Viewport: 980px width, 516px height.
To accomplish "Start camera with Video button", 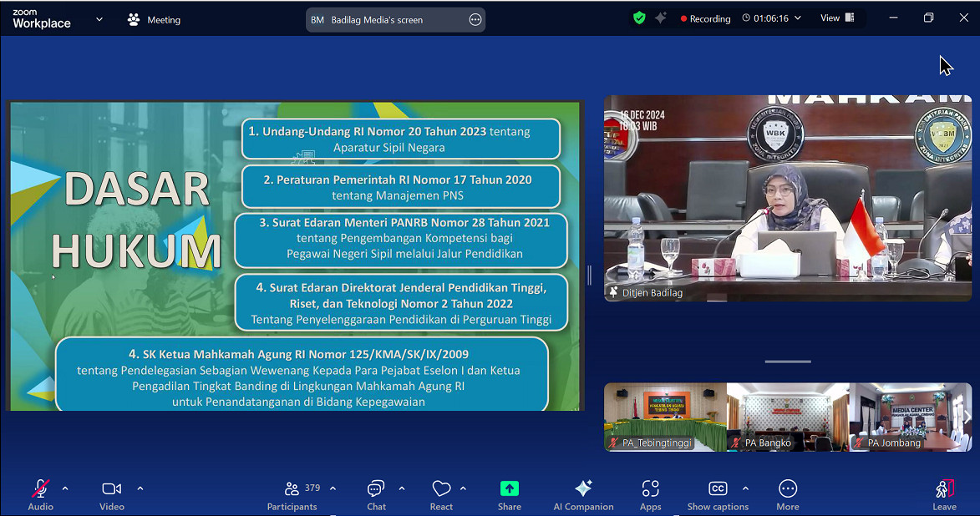I will (111, 489).
